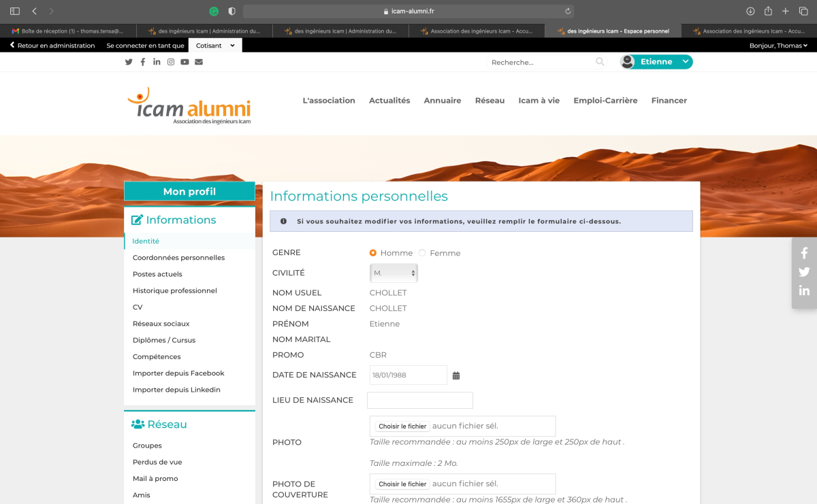
Task: Share via floating LinkedIn side icon
Action: click(804, 290)
